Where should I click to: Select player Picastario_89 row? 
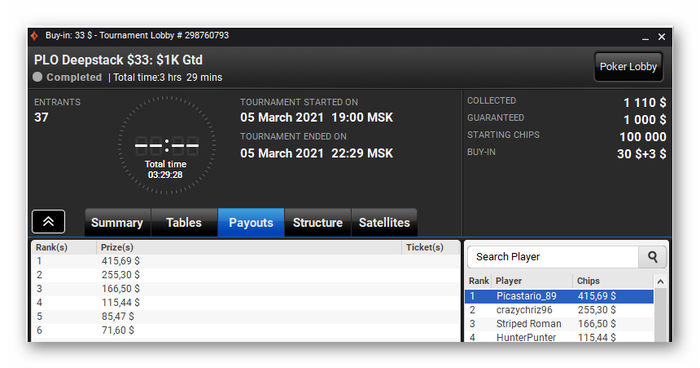pyautogui.click(x=559, y=296)
